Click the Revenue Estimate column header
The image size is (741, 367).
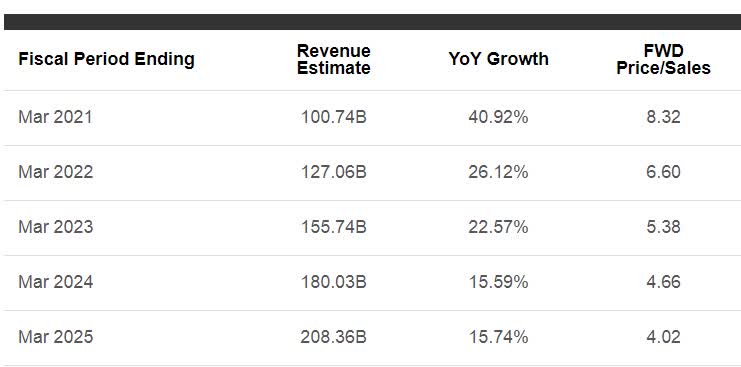point(334,59)
